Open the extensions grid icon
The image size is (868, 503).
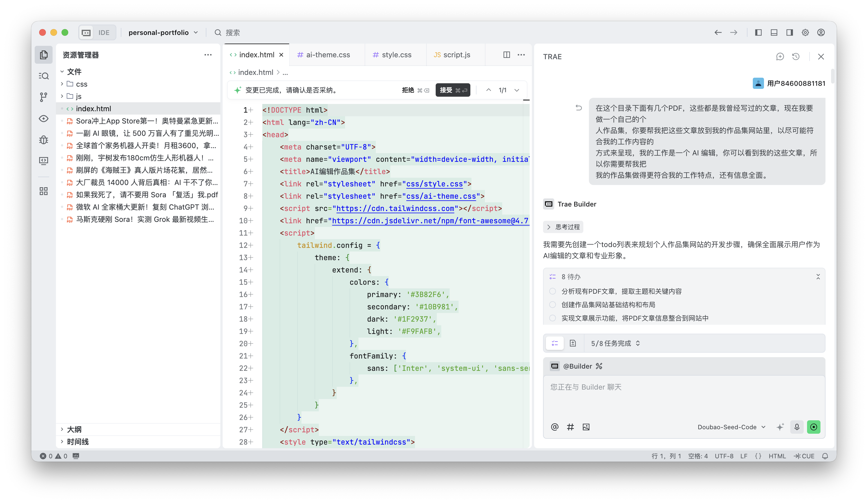tap(43, 191)
